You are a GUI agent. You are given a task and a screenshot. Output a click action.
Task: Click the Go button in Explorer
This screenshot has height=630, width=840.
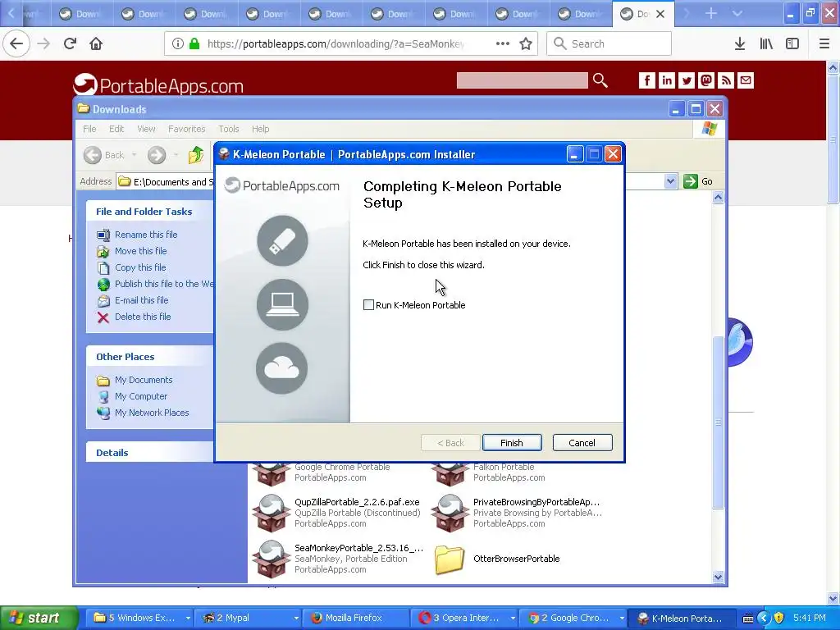pyautogui.click(x=698, y=181)
